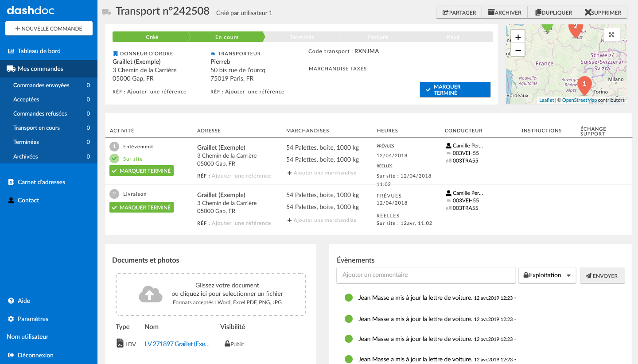Click the Donneur d'ordre building icon
Viewport: 638px width, 364px height.
116,53
